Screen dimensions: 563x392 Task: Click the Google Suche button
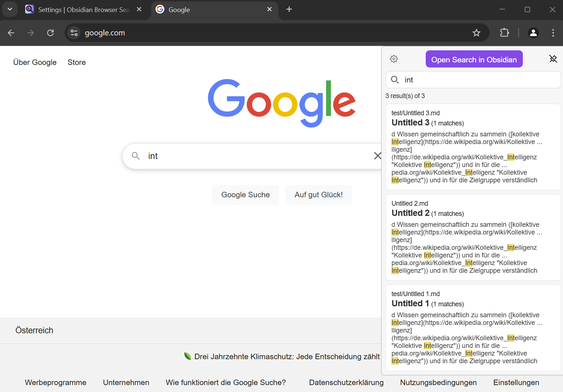245,195
